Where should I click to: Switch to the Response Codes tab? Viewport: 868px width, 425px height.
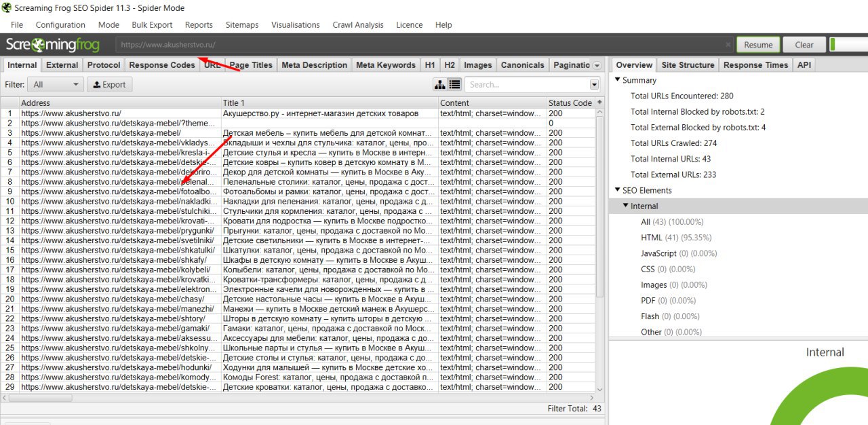pyautogui.click(x=162, y=65)
